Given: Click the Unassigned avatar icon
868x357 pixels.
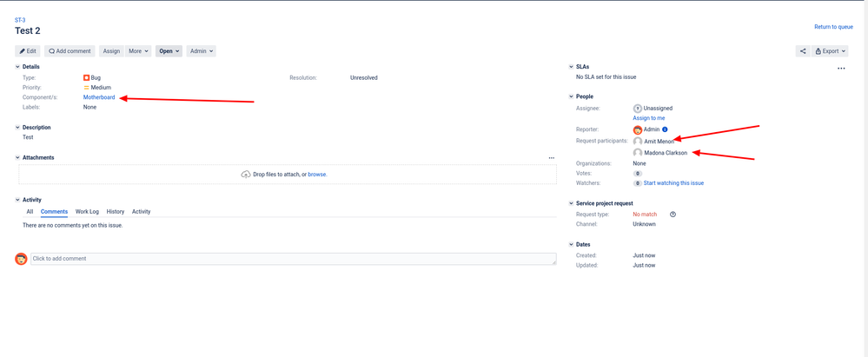Looking at the screenshot, I should click(638, 109).
